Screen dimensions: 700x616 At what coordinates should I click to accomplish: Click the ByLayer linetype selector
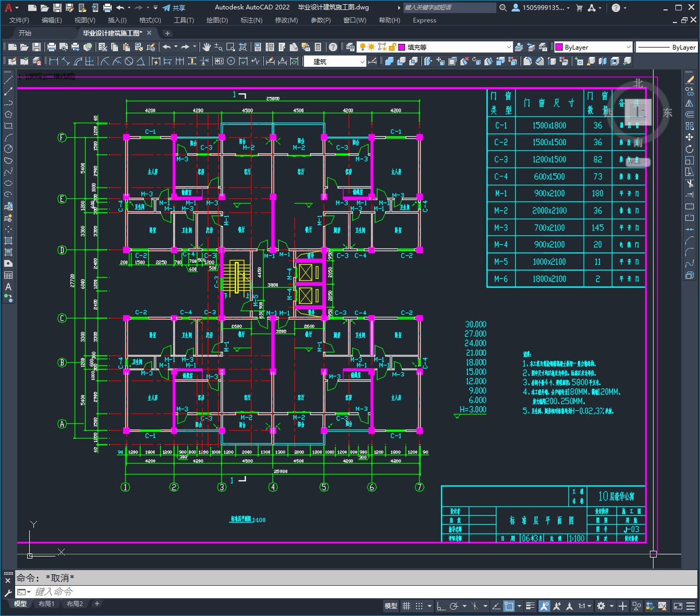[x=667, y=47]
